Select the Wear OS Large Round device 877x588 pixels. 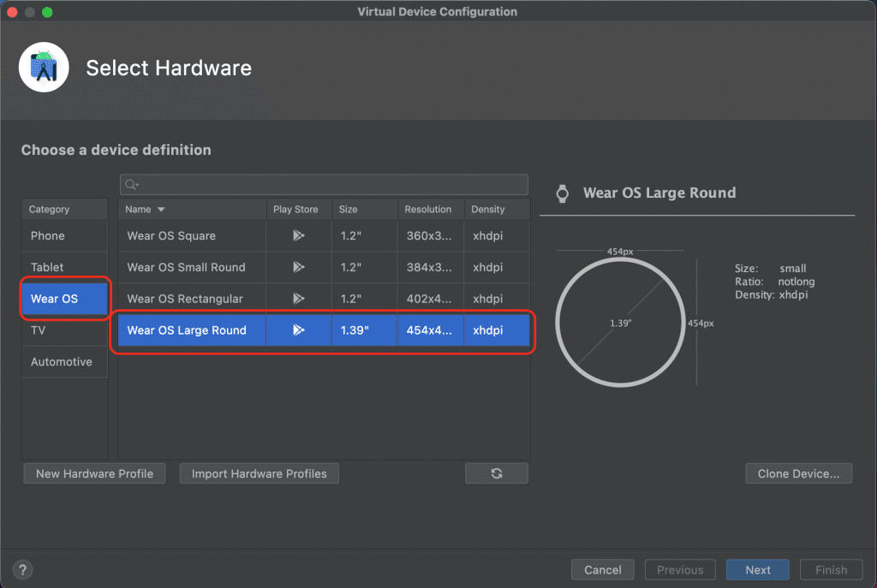[324, 330]
